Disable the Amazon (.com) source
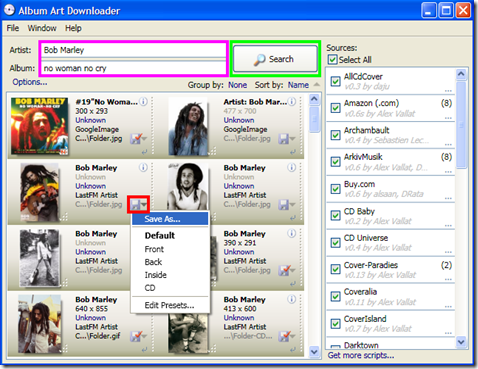Screen dimensions: 478x369 (335, 108)
